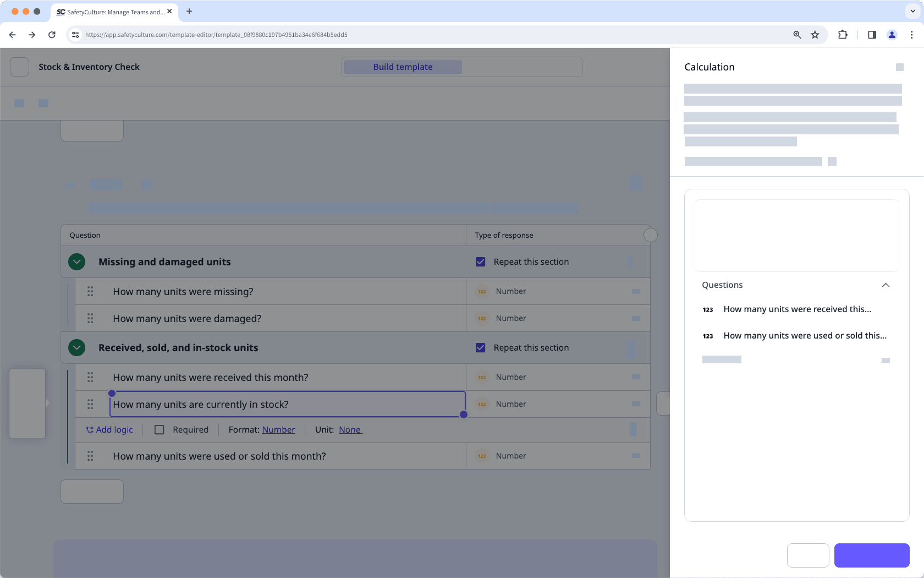
Task: Uncheck 'Repeat this section' for Received, sold, and in-stock units
Action: pyautogui.click(x=481, y=347)
